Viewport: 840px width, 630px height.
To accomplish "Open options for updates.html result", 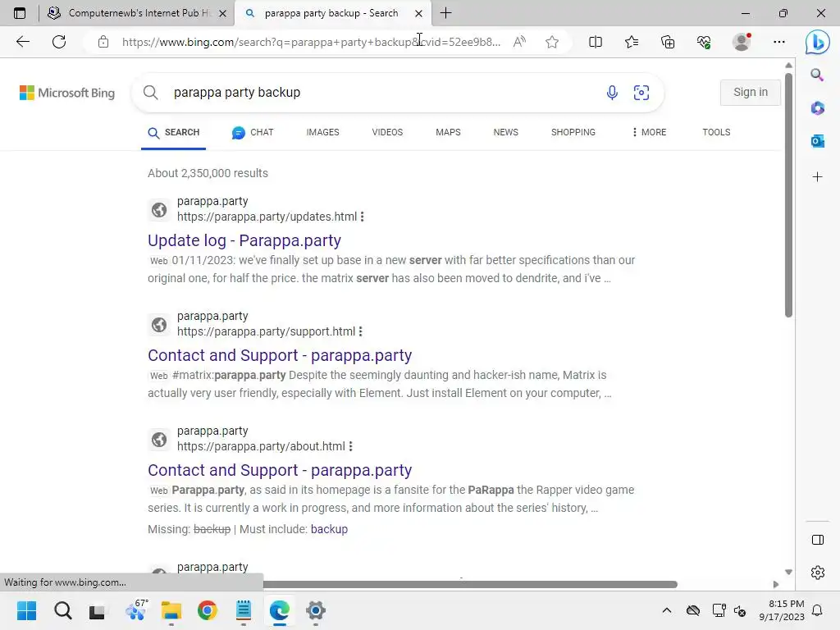I will (362, 217).
